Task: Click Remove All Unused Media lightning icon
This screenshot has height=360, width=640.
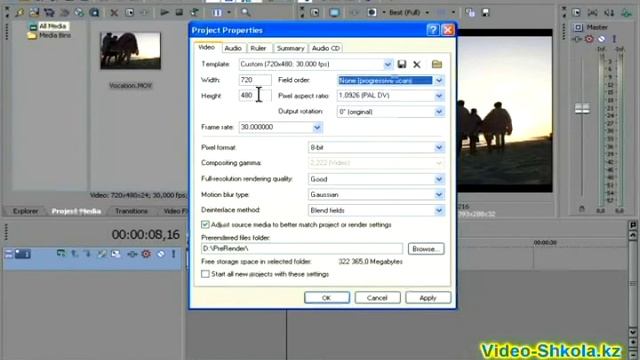Action: (x=19, y=13)
